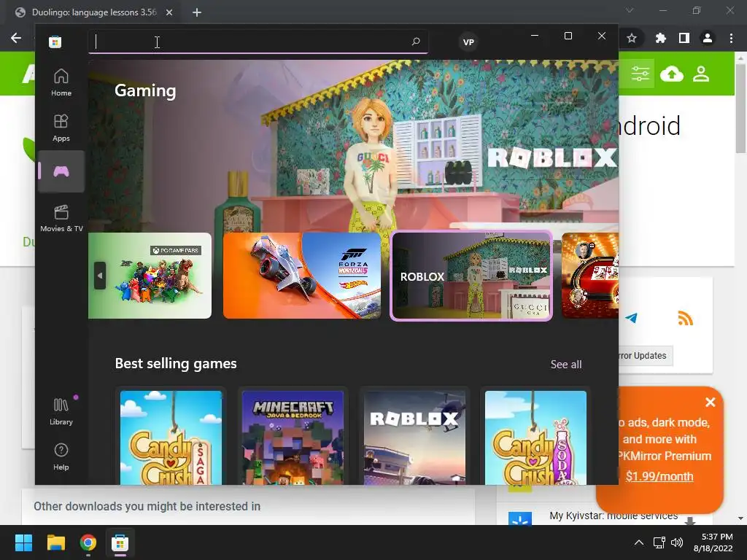
Task: Open File Explorer from taskbar
Action: pos(55,542)
